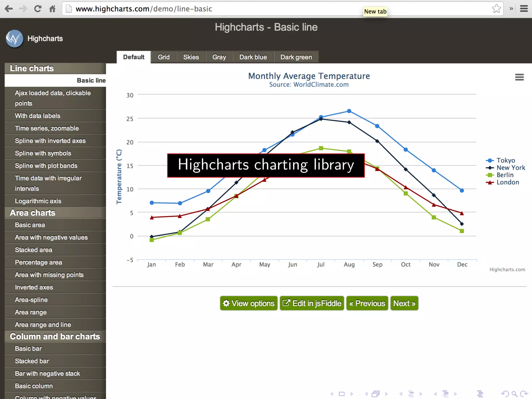Open the Spline with symbols demo
532x399 pixels.
click(55, 153)
